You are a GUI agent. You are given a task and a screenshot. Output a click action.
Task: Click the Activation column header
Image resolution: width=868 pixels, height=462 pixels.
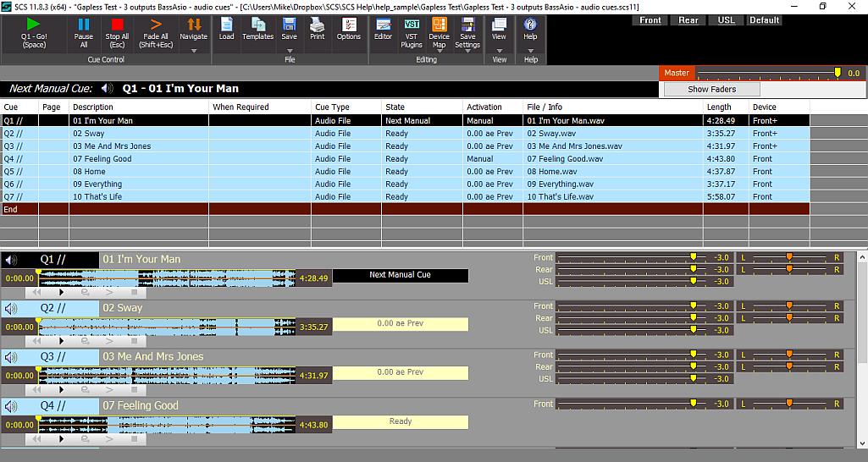tap(493, 107)
